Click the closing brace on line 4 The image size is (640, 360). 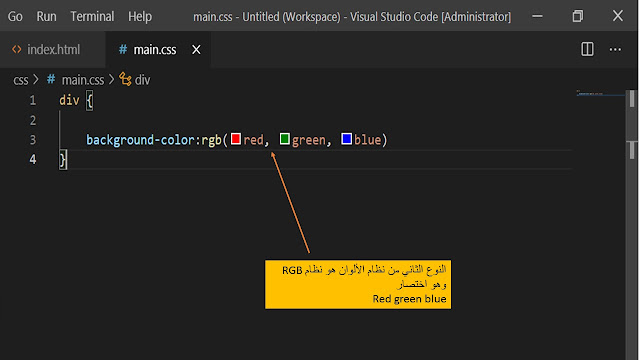63,160
